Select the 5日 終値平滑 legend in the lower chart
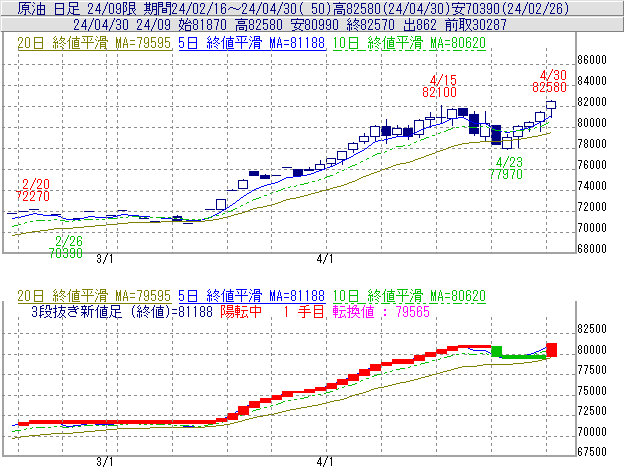This screenshot has width=624, height=475. (252, 296)
